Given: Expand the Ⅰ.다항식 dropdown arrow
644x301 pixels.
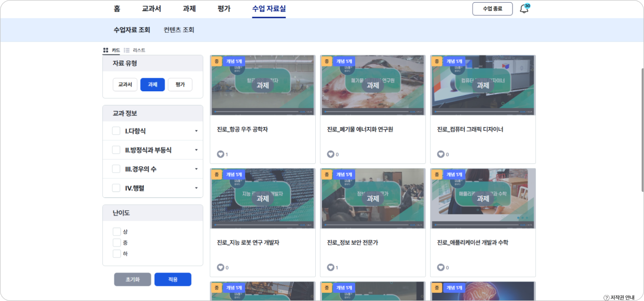Looking at the screenshot, I should (x=196, y=131).
